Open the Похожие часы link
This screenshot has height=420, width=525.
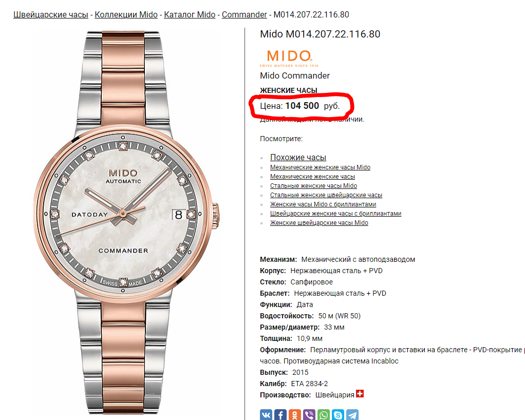click(x=298, y=157)
